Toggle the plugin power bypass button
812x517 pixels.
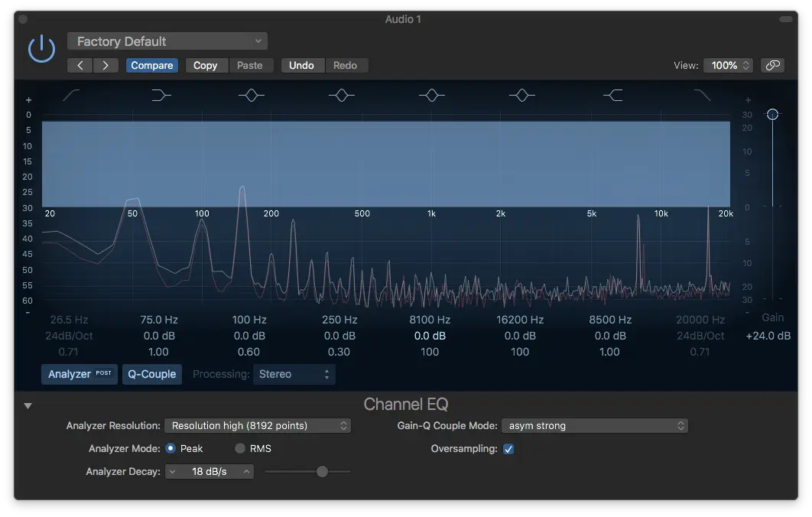tap(41, 49)
